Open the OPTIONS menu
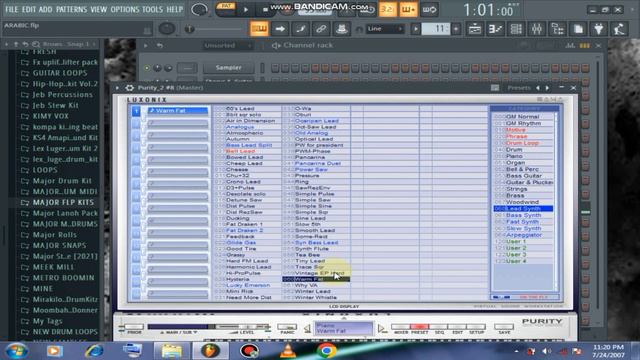 click(x=125, y=9)
